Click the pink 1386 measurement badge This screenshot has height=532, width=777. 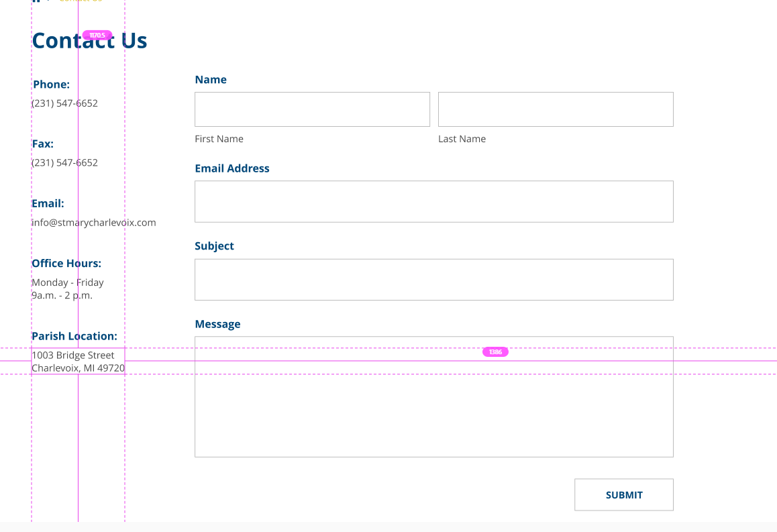click(495, 352)
